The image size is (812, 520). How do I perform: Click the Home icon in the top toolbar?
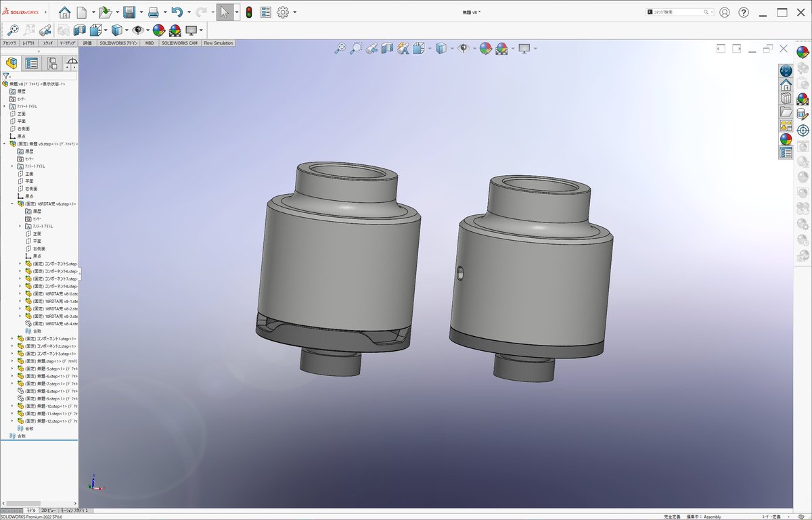pyautogui.click(x=64, y=12)
